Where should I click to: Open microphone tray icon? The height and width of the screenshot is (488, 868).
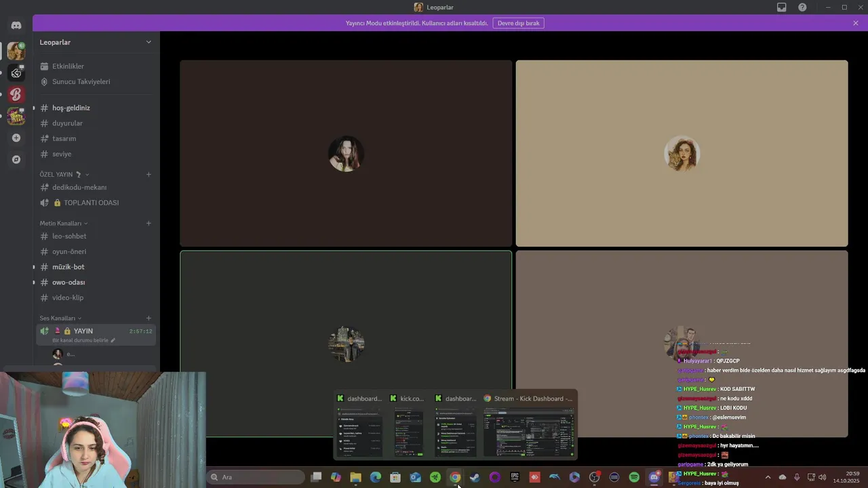pyautogui.click(x=797, y=477)
